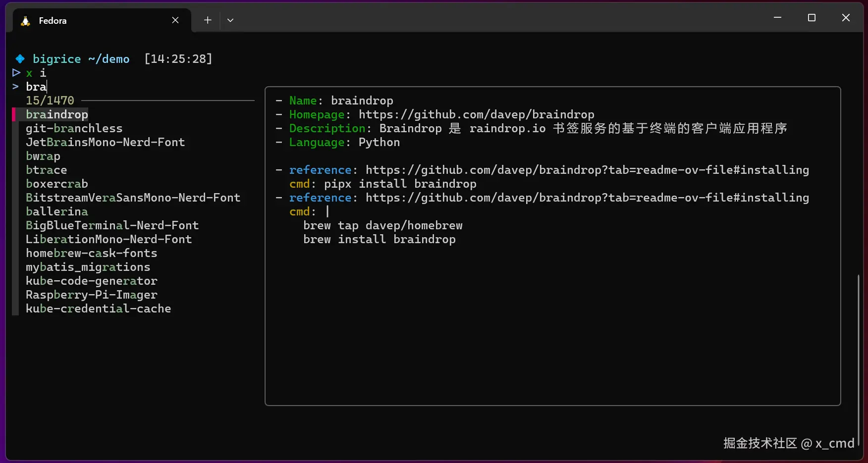Open the braindrop Homepage GitHub link
Viewport: 868px width, 463px height.
tap(476, 114)
